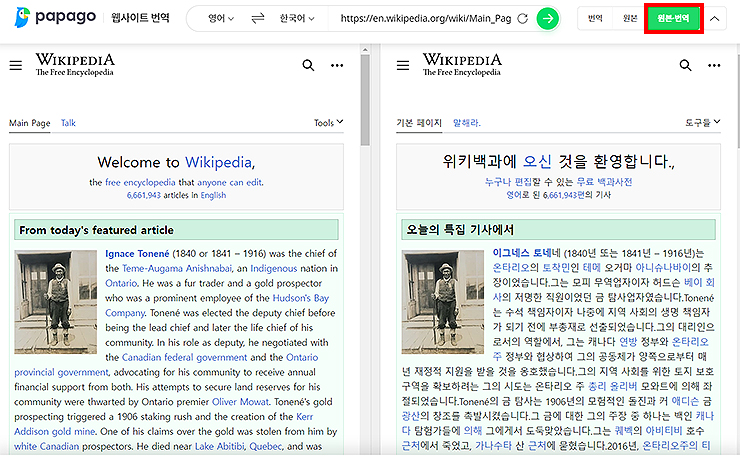Open search in right translated pane

click(685, 65)
